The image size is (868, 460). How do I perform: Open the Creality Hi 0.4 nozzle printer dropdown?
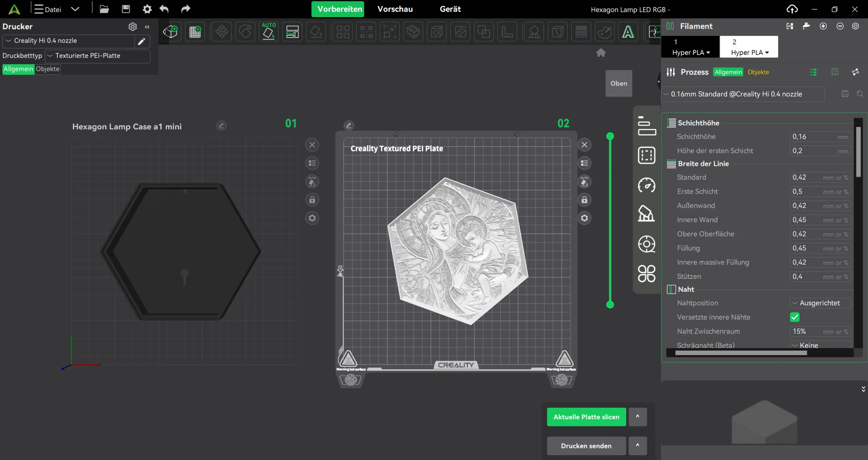pyautogui.click(x=69, y=41)
